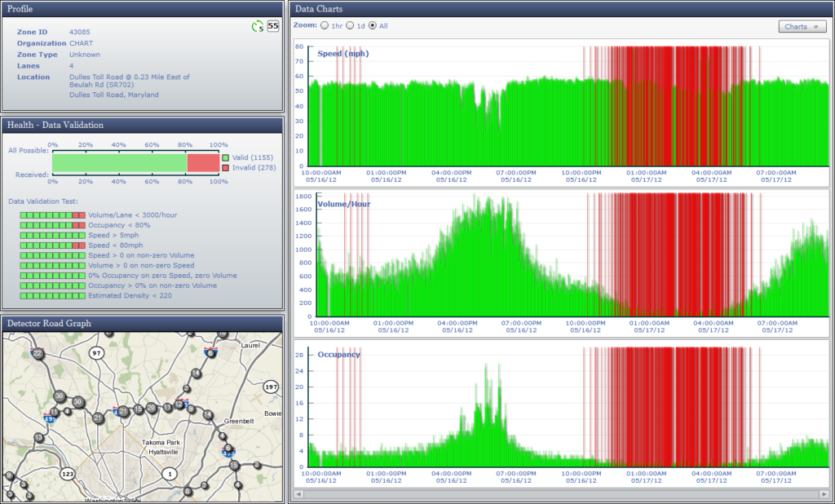This screenshot has width=835, height=504.
Task: Set chart zoom to 1hr
Action: [x=325, y=25]
